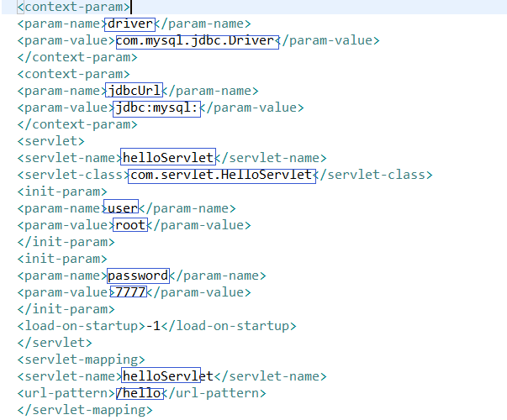Click the <servlet-mapping> opening tag
The width and height of the screenshot is (507, 420).
pos(81,360)
